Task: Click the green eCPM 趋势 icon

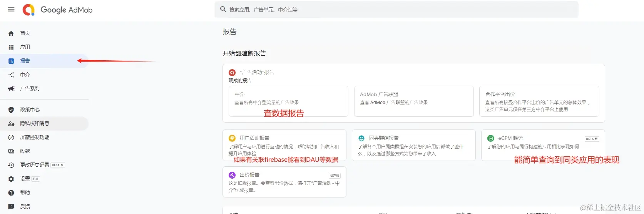Action: [x=491, y=138]
